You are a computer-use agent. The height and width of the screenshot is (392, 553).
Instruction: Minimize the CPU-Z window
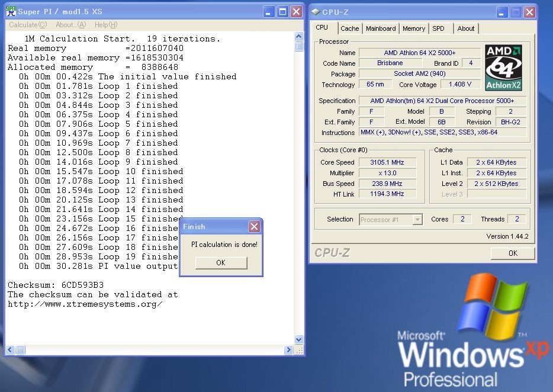501,12
